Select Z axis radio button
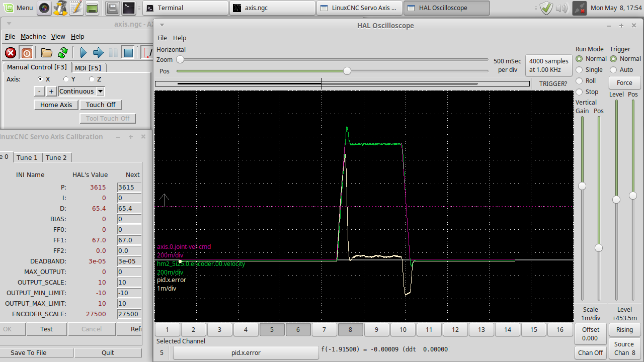The image size is (644, 362). (x=92, y=79)
